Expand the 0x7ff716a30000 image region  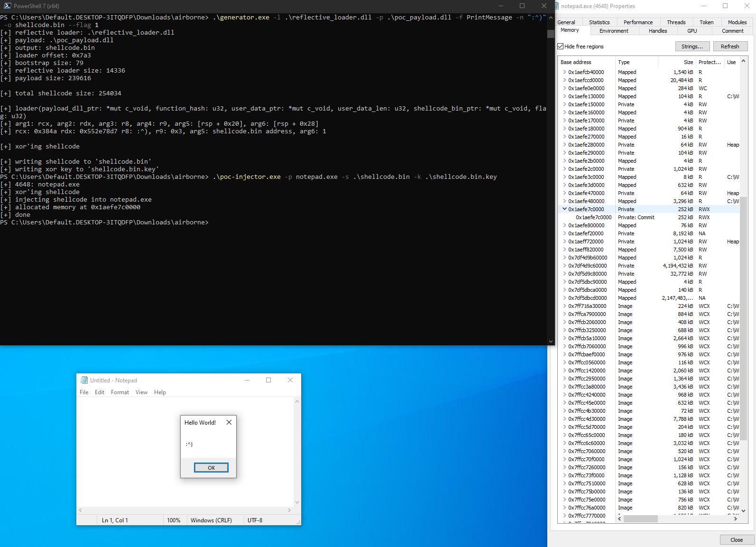tap(564, 306)
